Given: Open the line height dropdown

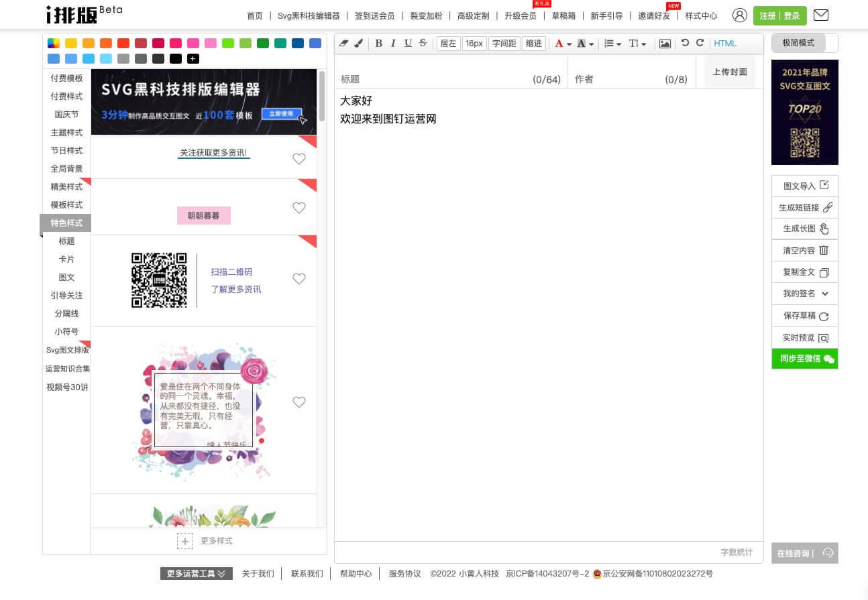Looking at the screenshot, I should coord(637,44).
